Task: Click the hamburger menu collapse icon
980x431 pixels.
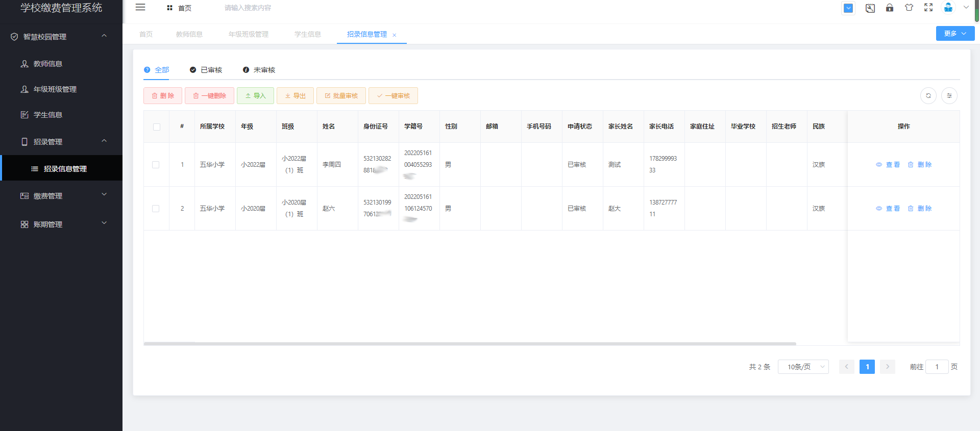Action: tap(140, 7)
